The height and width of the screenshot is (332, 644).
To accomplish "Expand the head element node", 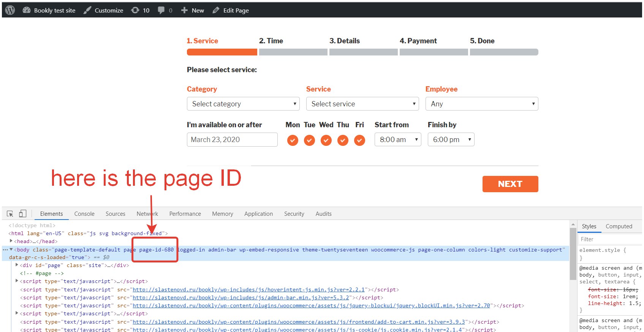I will click(x=11, y=241).
